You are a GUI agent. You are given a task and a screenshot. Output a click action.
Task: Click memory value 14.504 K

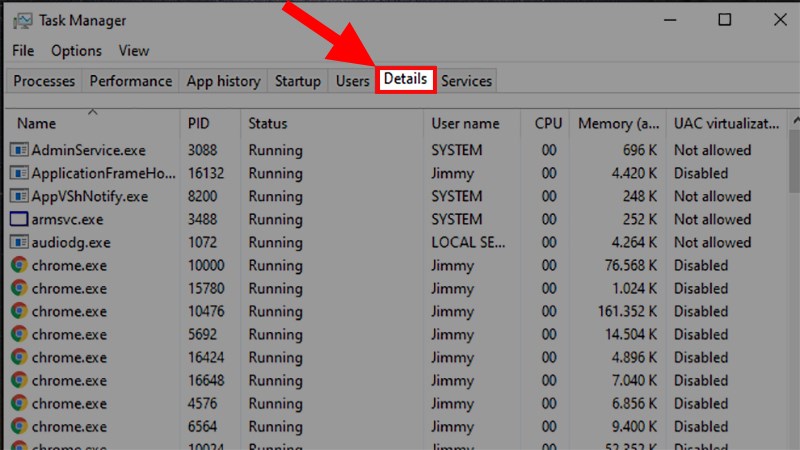pos(631,334)
